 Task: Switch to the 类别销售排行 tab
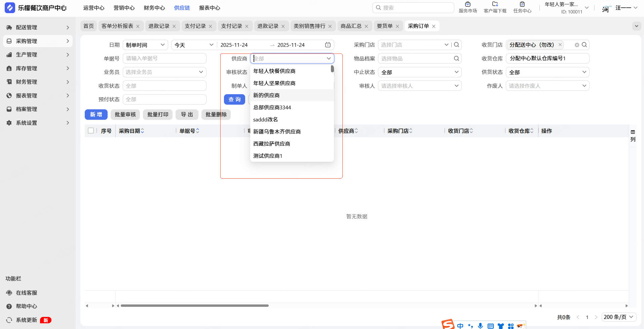(x=309, y=26)
